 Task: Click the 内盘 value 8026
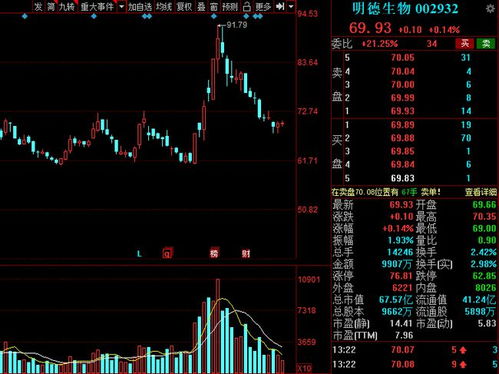(x=486, y=288)
